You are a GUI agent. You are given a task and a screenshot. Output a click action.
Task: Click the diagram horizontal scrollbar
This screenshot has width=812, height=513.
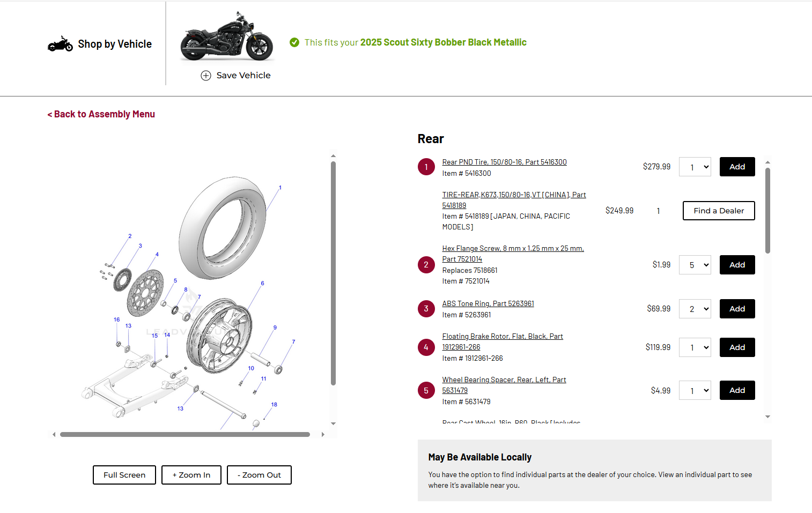[185, 434]
